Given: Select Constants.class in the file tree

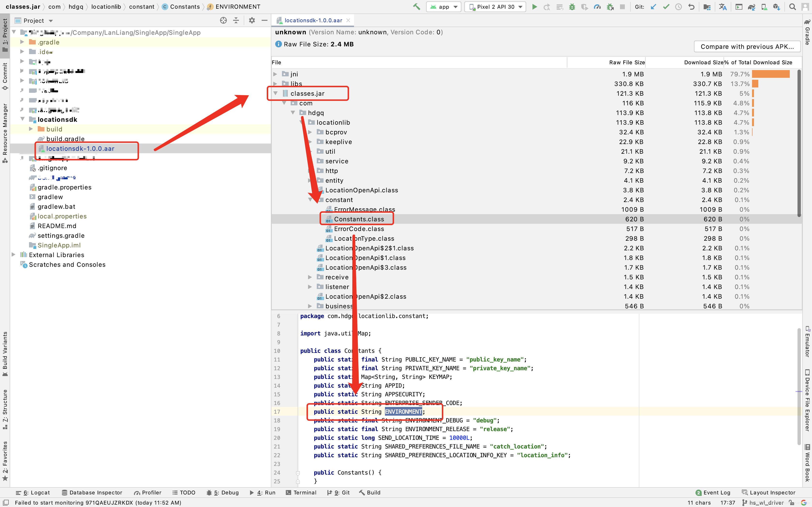Looking at the screenshot, I should click(359, 219).
